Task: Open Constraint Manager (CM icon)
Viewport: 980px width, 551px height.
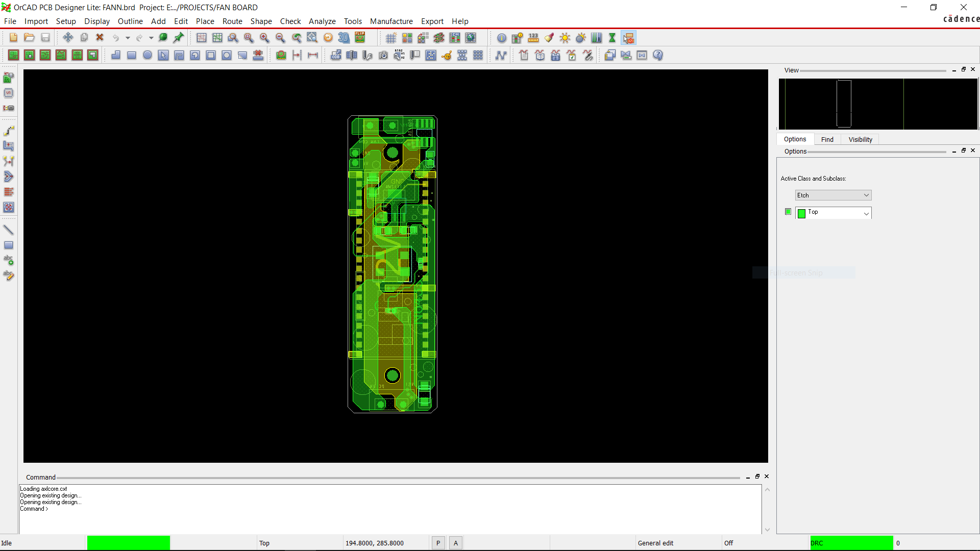Action: point(455,38)
